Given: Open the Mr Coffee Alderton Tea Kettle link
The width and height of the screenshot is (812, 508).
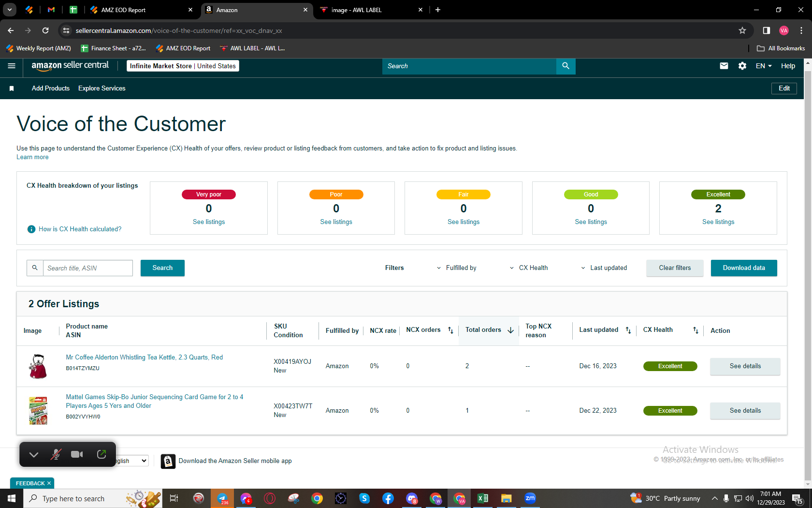Looking at the screenshot, I should tap(145, 358).
